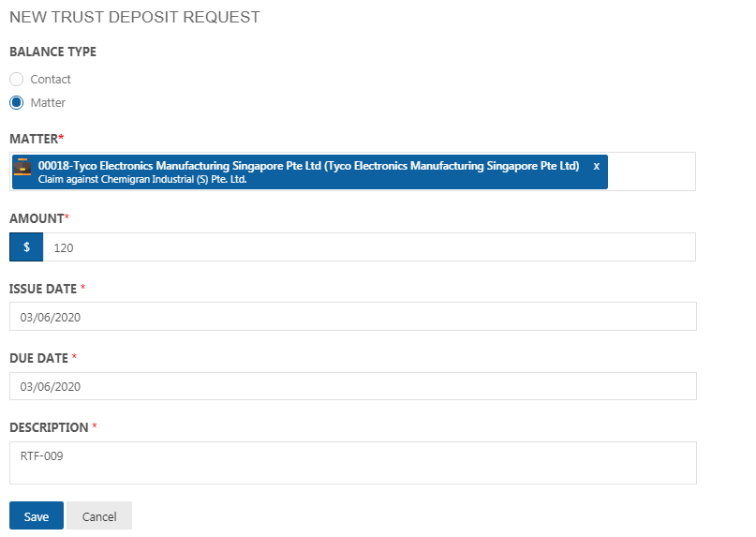Click the selected matter tag 00018-Tyco Electronics
This screenshot has height=537, width=756.
tap(310, 172)
